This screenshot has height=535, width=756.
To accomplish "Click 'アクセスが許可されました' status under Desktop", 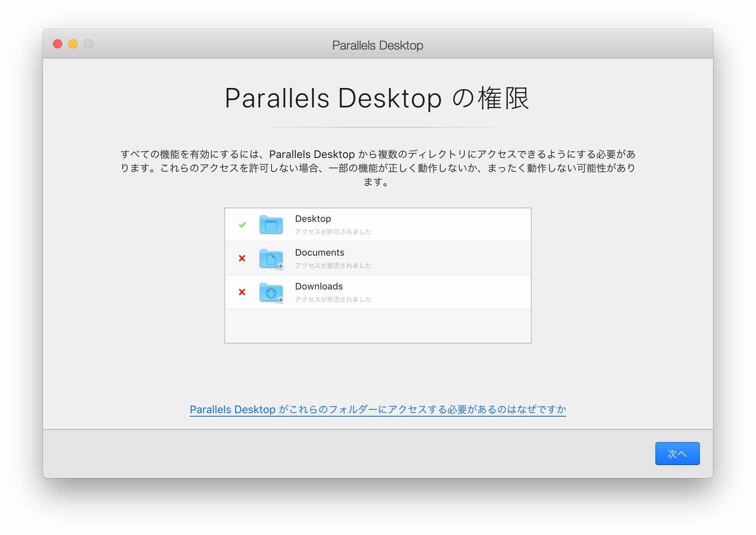I will tap(333, 232).
